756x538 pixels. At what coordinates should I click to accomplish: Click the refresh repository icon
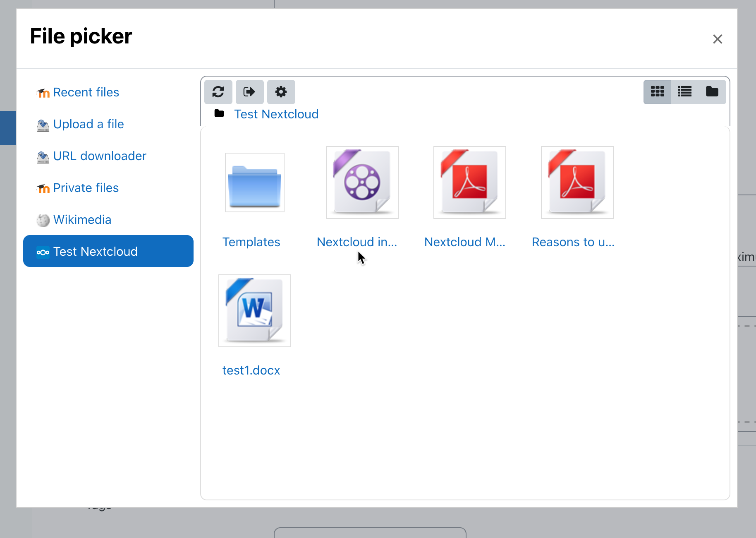click(x=218, y=92)
